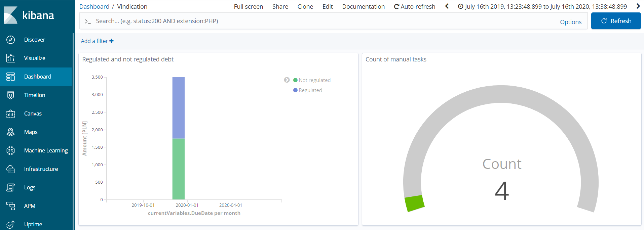Open the search Options menu
The image size is (644, 230).
pyautogui.click(x=571, y=22)
